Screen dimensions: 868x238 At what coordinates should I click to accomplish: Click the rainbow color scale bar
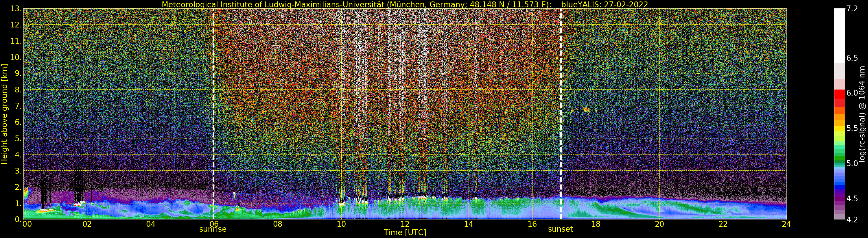(839, 114)
